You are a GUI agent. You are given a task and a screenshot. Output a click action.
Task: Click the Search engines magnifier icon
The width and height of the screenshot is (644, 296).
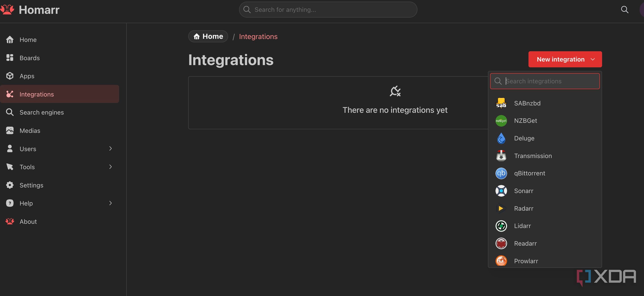click(10, 112)
